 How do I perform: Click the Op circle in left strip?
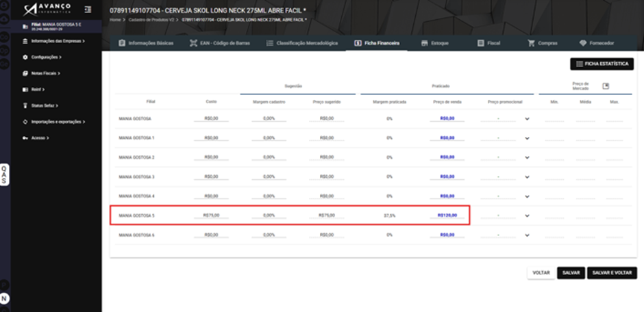(5, 51)
